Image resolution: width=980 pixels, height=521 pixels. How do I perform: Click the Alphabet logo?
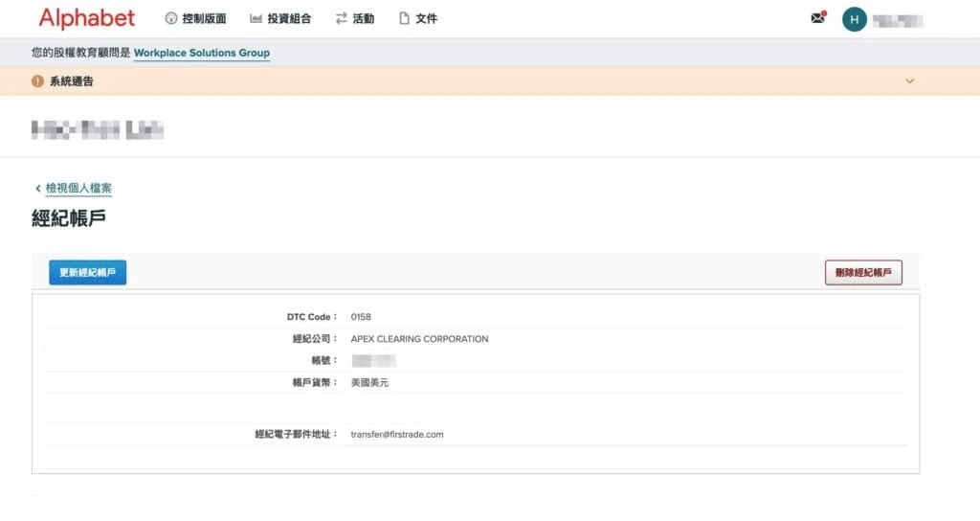pos(87,18)
